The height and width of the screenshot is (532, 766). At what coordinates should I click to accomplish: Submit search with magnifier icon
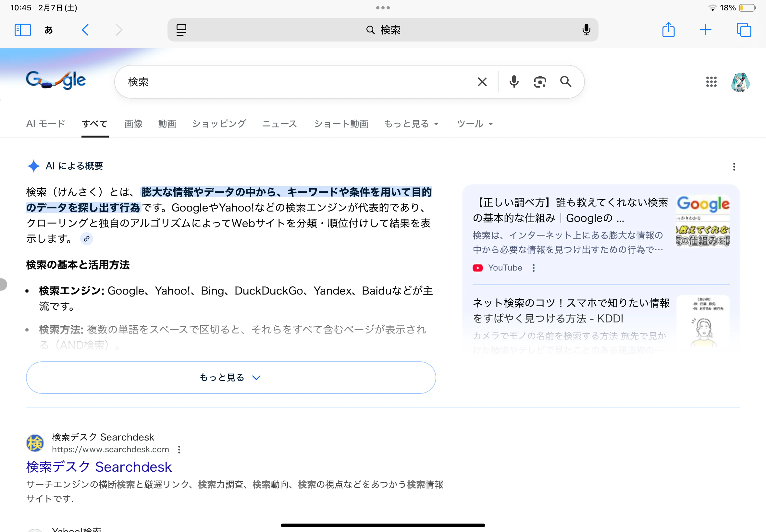[566, 82]
